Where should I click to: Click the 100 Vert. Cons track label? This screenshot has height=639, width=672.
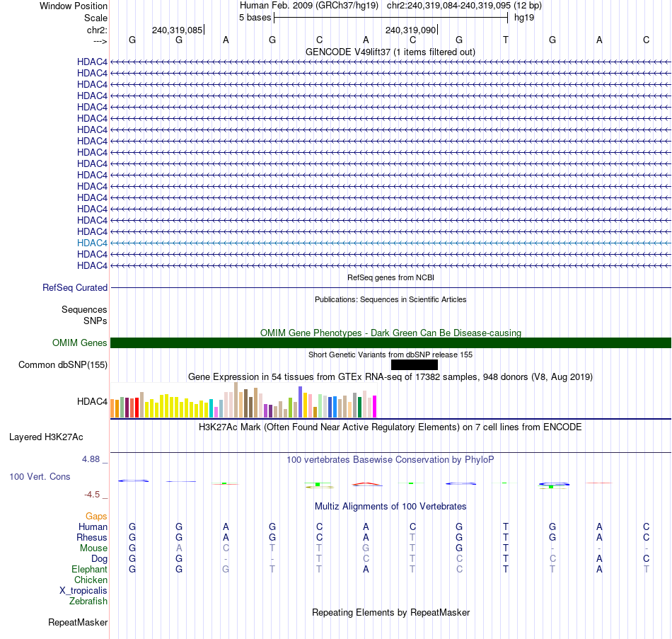coord(40,476)
